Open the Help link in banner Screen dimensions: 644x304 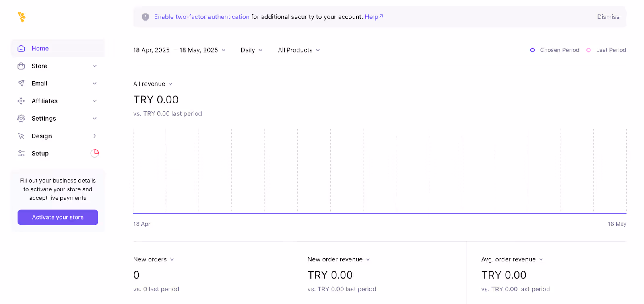click(x=374, y=17)
